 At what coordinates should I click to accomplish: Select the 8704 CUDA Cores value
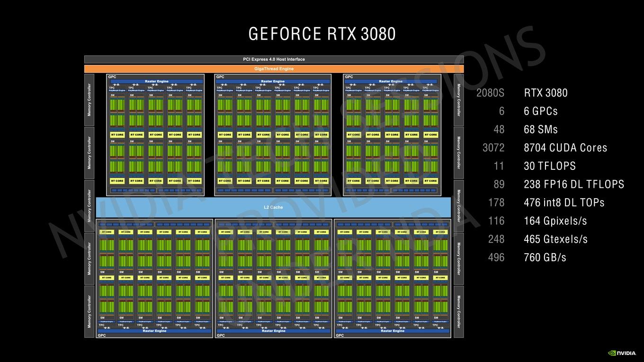click(565, 148)
